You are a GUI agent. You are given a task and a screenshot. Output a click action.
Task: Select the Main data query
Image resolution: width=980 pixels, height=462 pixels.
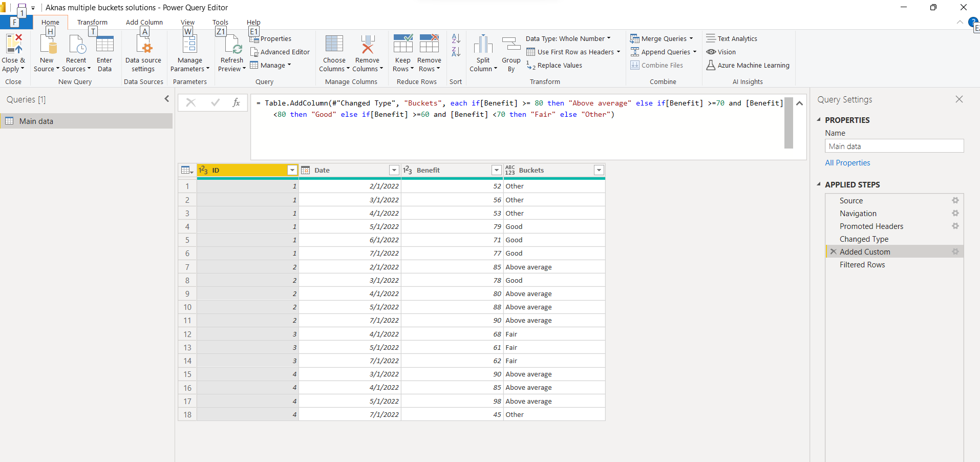click(87, 121)
